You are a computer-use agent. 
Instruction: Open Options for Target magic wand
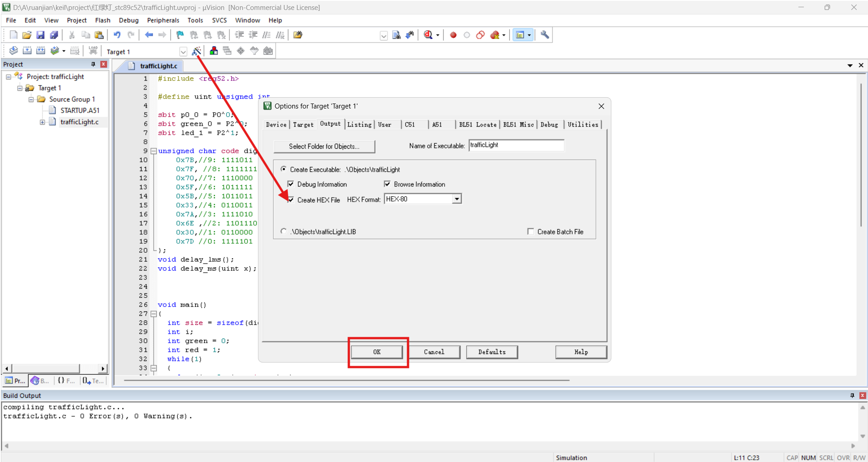click(197, 51)
